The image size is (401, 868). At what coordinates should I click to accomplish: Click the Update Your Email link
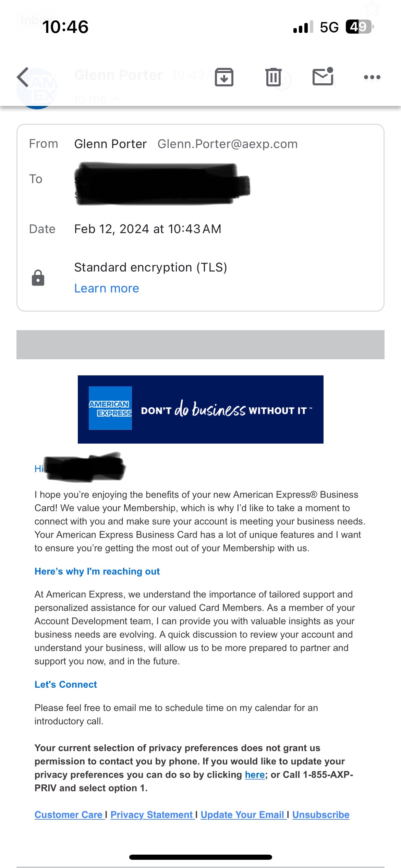pos(242,815)
